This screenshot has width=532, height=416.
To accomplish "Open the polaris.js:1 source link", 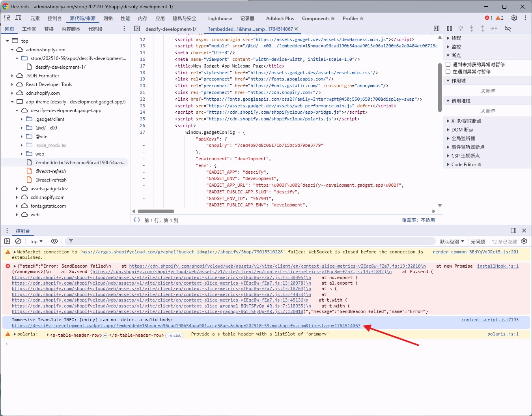I will coord(503,334).
